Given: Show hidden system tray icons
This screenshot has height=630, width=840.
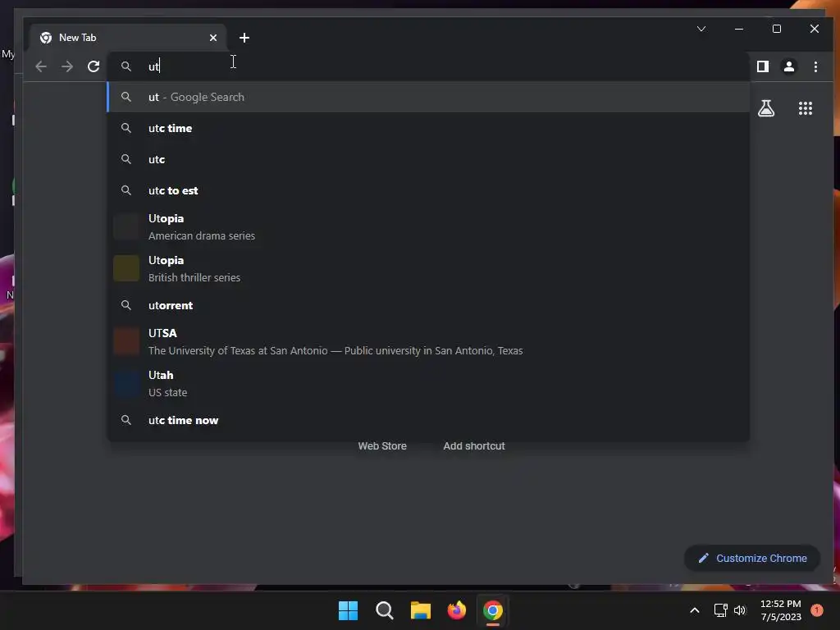Looking at the screenshot, I should click(694, 610).
